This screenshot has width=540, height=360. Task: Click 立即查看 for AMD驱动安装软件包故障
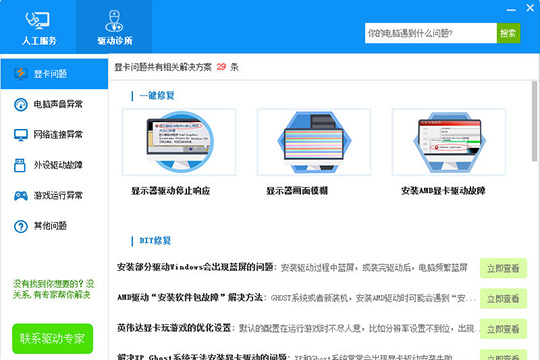click(x=503, y=298)
